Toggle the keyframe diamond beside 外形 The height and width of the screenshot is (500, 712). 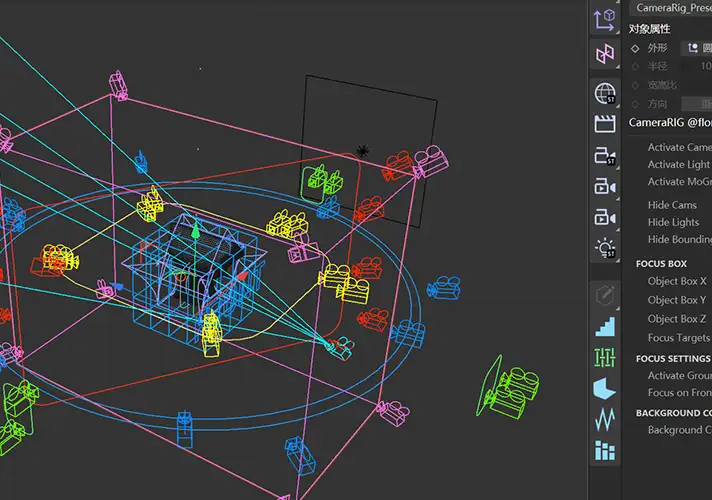[635, 48]
